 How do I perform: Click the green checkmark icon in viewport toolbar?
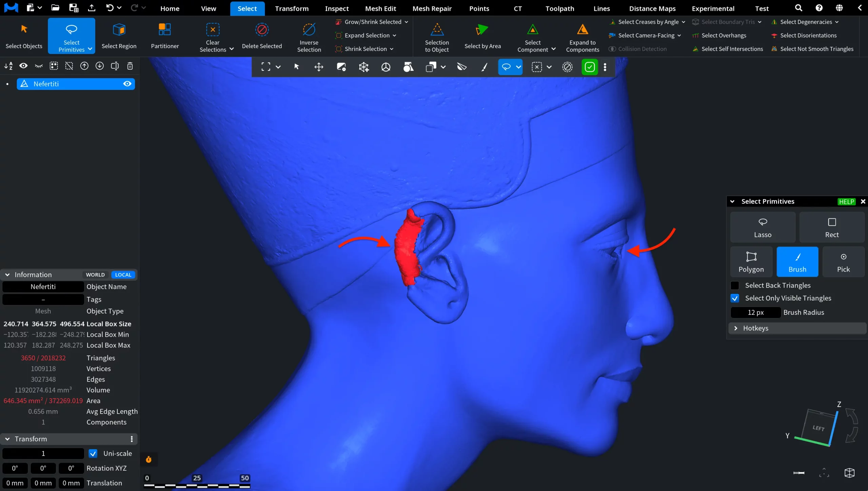(590, 67)
